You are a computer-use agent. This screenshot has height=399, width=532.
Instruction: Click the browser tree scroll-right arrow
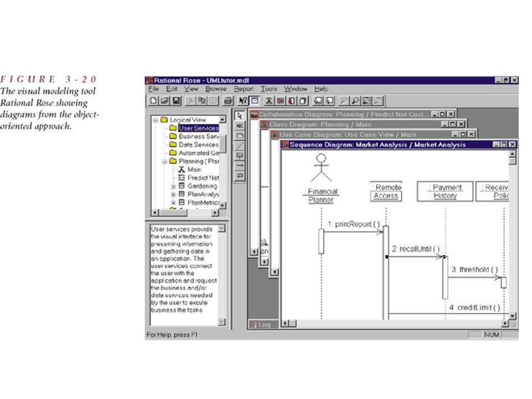pos(215,213)
